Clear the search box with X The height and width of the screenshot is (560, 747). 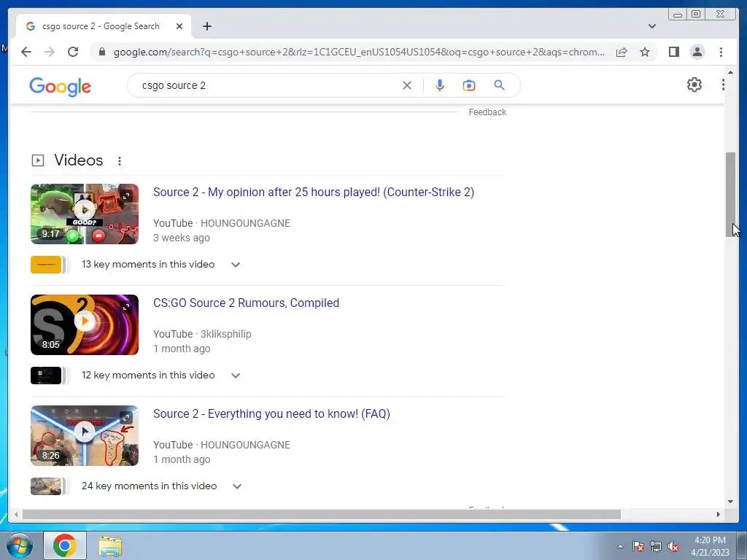407,85
